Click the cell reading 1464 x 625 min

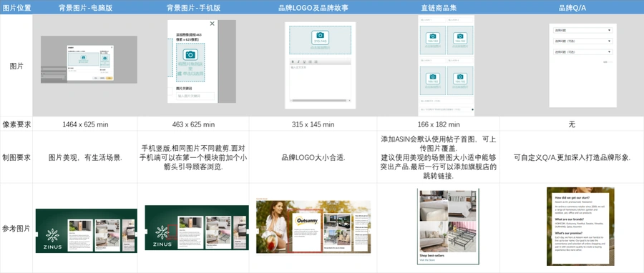coord(85,124)
